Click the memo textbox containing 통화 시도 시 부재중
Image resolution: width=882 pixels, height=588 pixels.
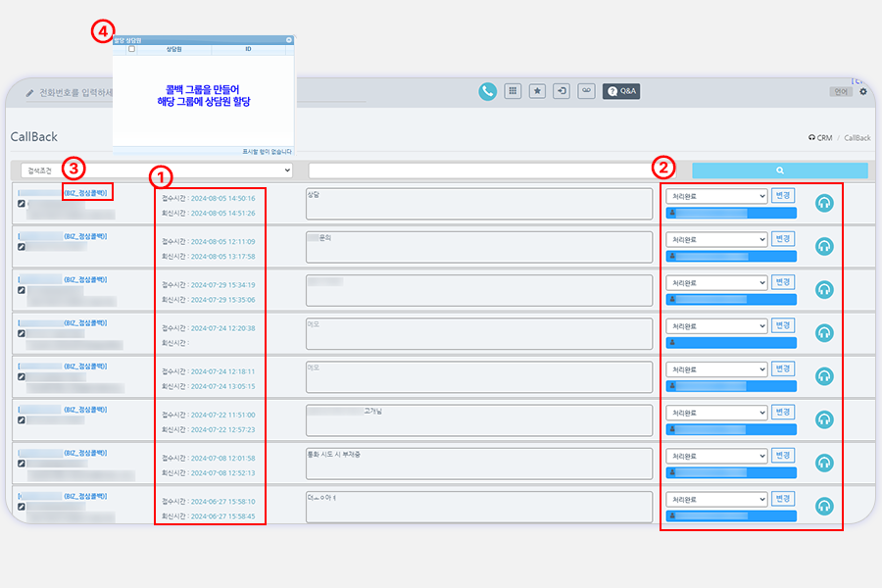[x=478, y=464]
